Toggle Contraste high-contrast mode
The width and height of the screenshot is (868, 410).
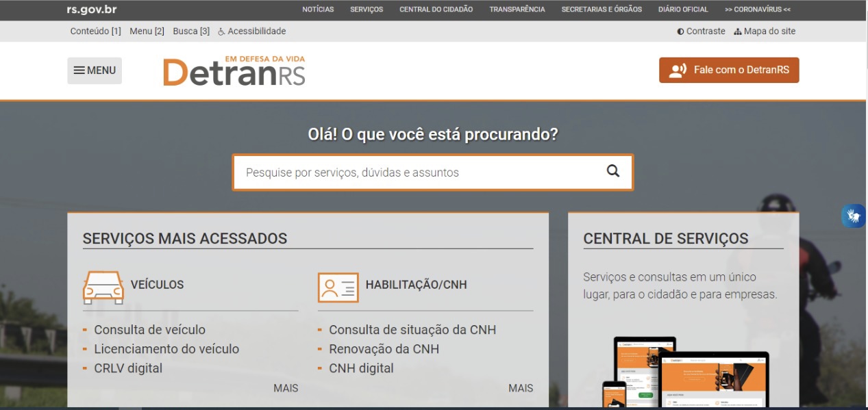[701, 31]
